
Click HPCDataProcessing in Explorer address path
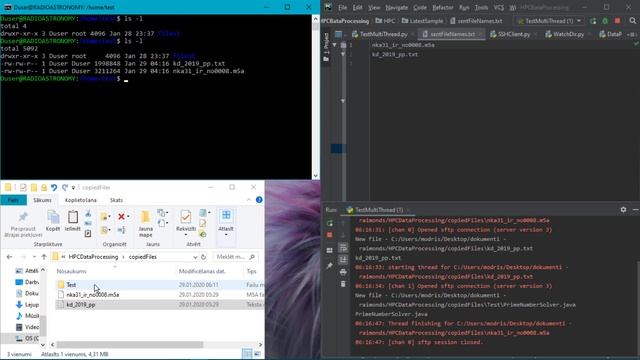click(93, 257)
